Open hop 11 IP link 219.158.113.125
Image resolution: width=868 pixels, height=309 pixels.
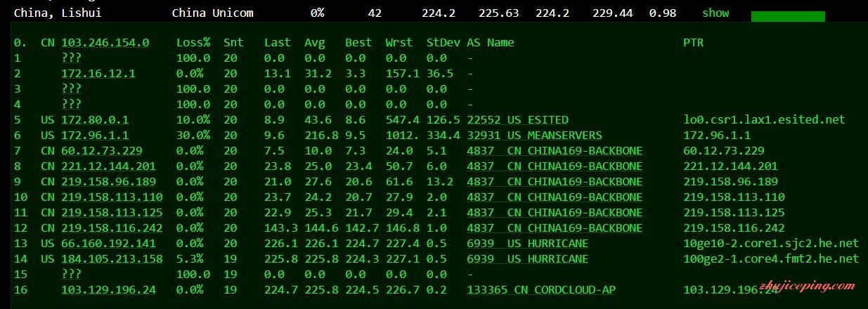pos(112,213)
